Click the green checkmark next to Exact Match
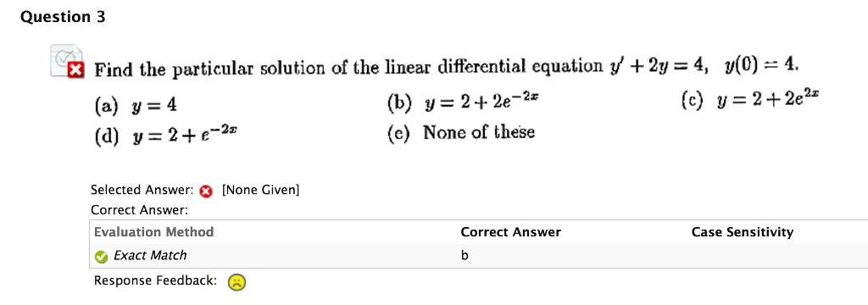The image size is (868, 305). click(101, 257)
